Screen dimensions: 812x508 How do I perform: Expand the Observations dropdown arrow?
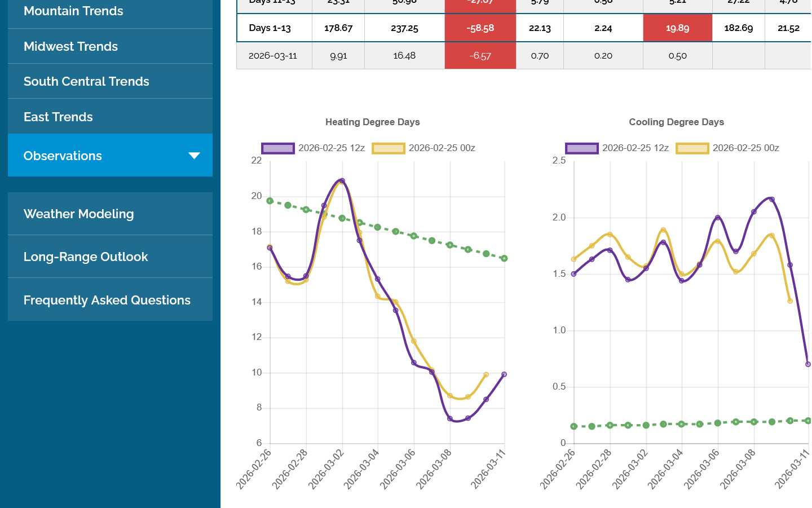[194, 156]
